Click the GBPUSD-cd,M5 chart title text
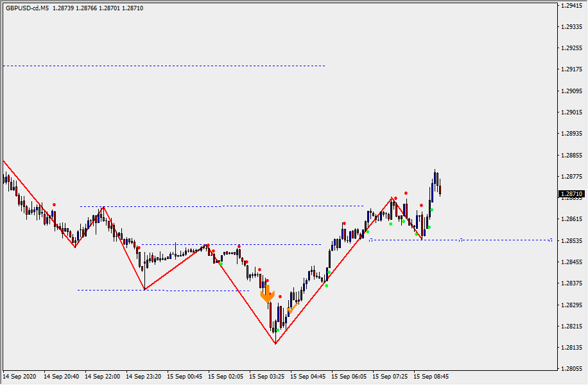Viewport: 588px width, 385px height. tap(27, 8)
